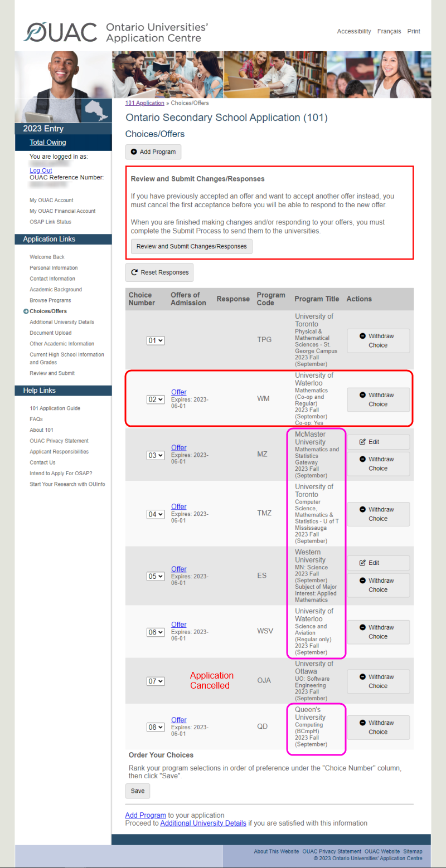The height and width of the screenshot is (868, 446).
Task: Open the Offer link for MZ
Action: pyautogui.click(x=179, y=447)
